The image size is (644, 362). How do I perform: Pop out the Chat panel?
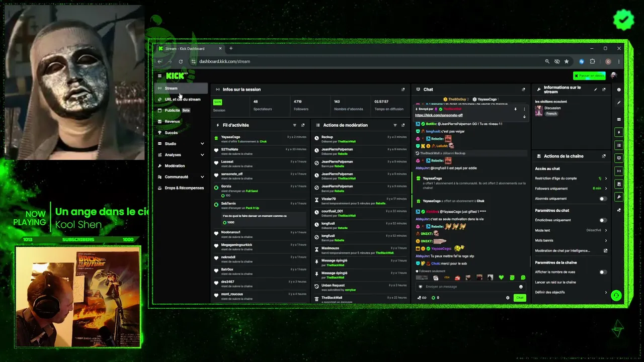[523, 89]
